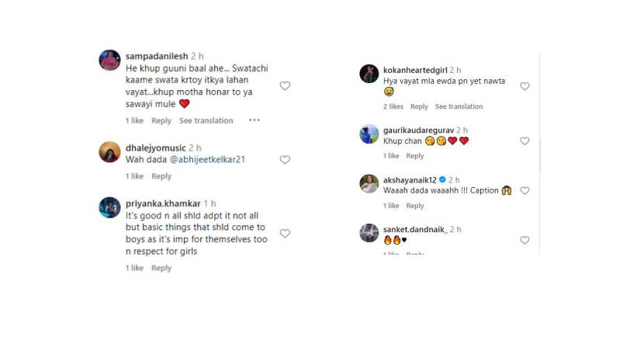Open sampadanilesh's profile picture
Screen dimensions: 644x362
(x=109, y=61)
